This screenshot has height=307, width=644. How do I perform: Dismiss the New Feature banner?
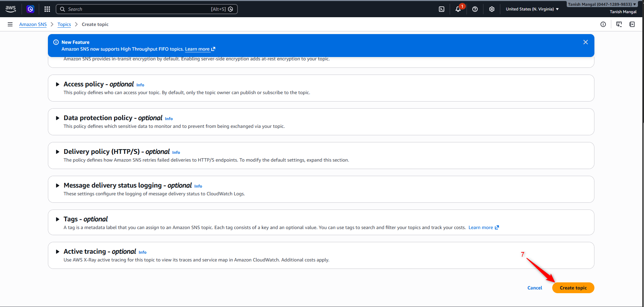pos(586,42)
